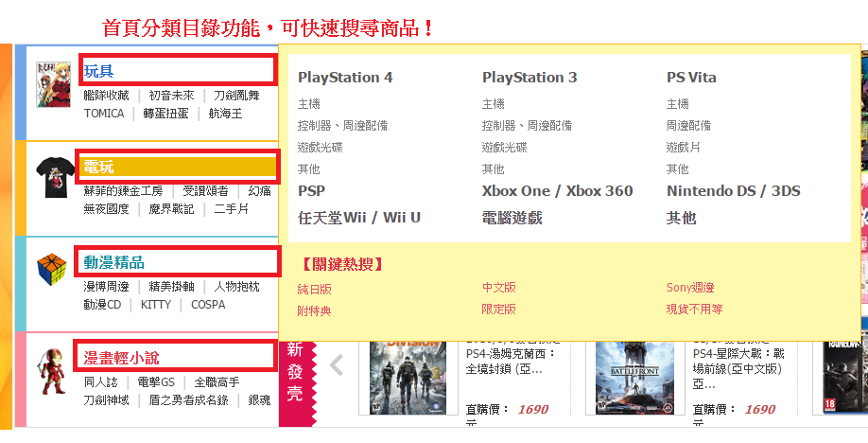Open the 玩具 category heading

tap(98, 71)
